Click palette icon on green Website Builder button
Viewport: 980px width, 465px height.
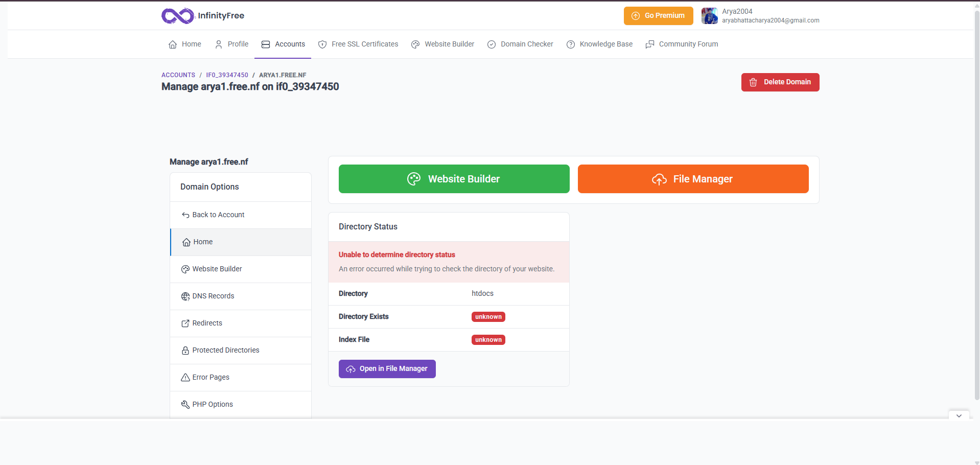click(x=414, y=179)
